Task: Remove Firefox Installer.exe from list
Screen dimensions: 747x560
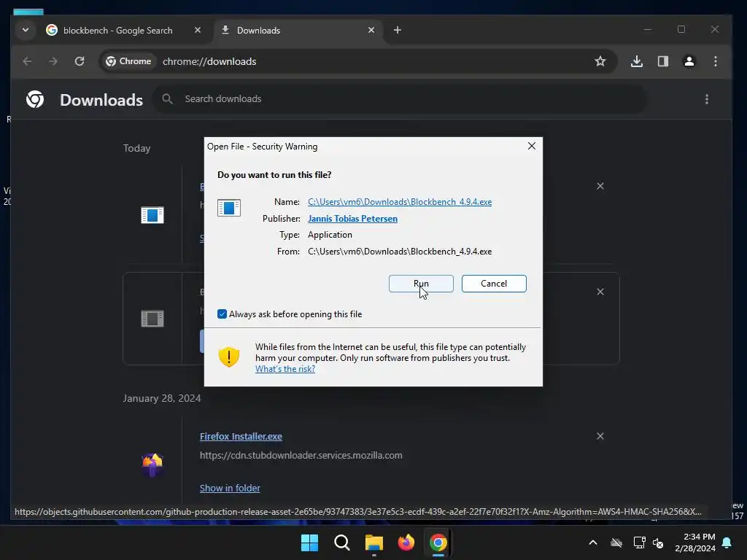Action: pos(600,436)
